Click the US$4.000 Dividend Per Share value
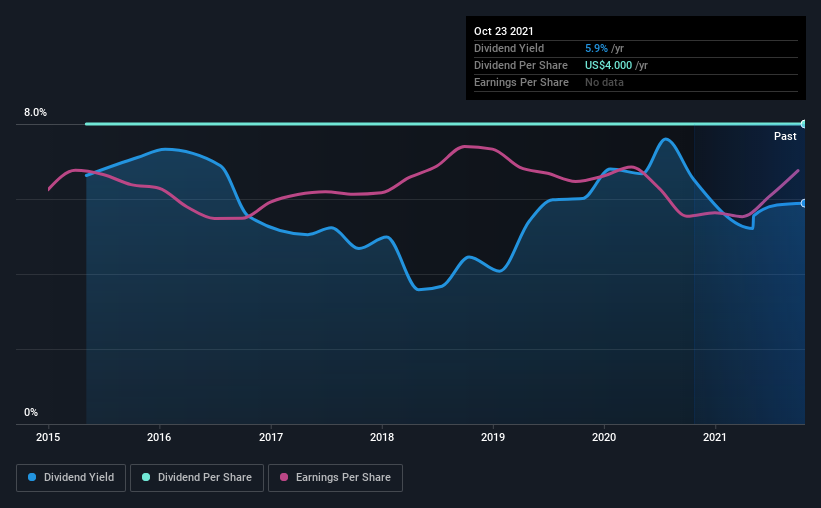 coord(608,65)
